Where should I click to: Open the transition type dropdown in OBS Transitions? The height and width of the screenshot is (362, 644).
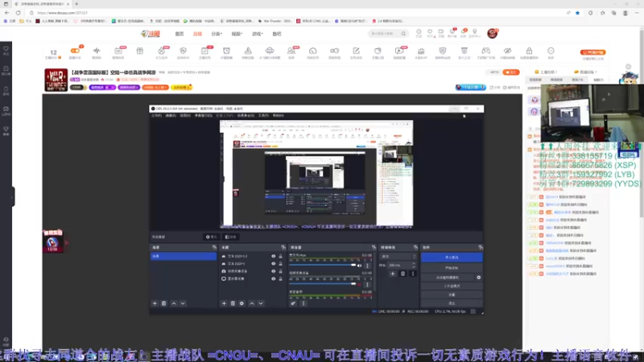[x=398, y=257]
